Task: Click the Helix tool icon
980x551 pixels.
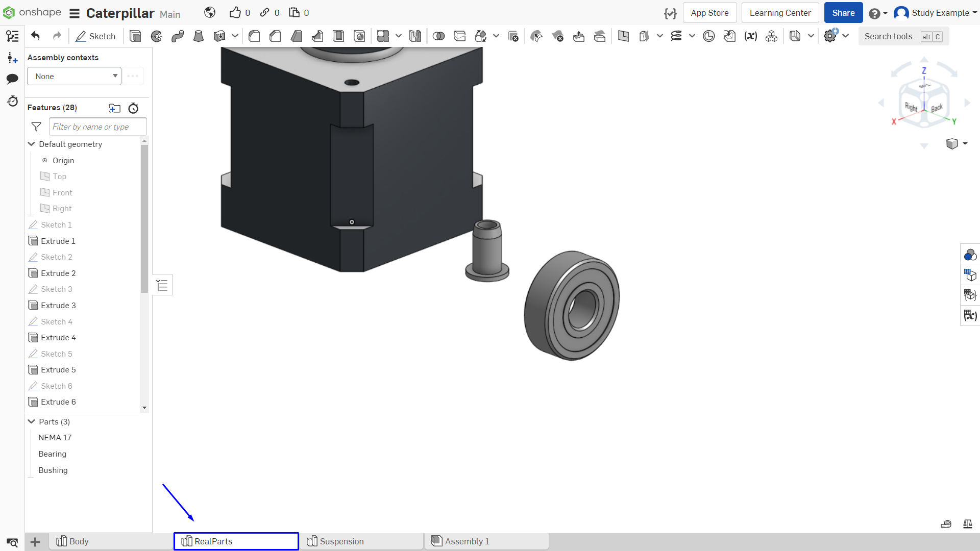Action: [x=676, y=36]
